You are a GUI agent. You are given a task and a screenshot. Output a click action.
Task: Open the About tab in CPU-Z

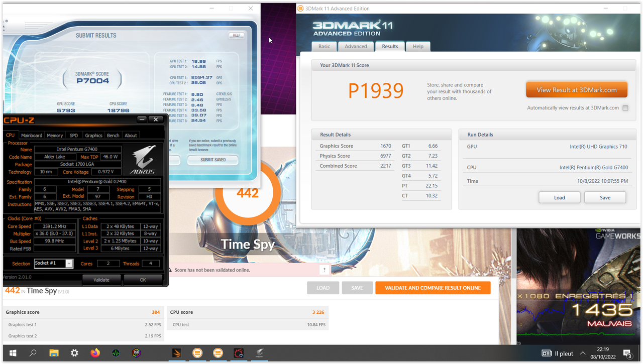pyautogui.click(x=131, y=136)
